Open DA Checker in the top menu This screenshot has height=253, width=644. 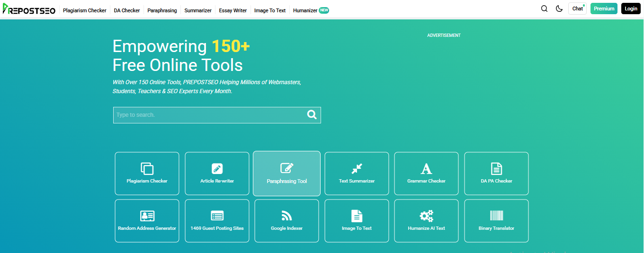127,10
